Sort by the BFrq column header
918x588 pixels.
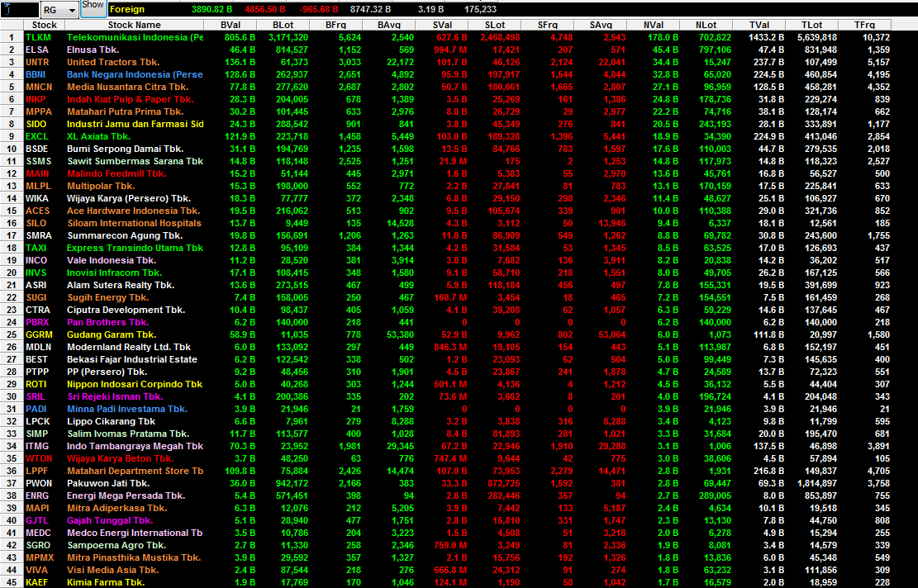335,25
